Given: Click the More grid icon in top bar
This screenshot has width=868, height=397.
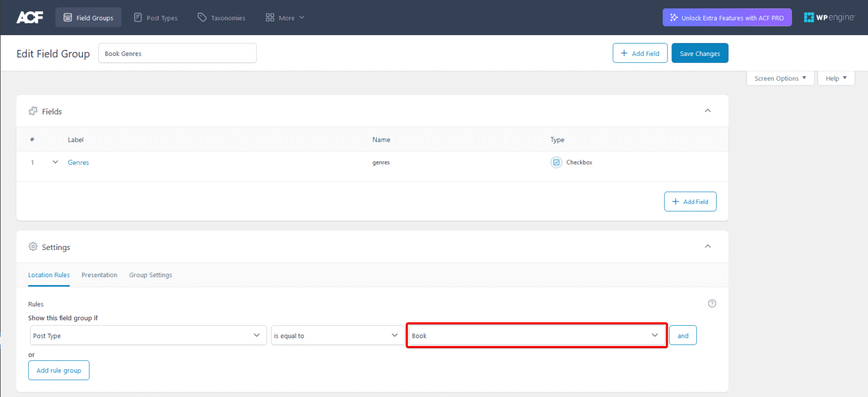Looking at the screenshot, I should (x=270, y=17).
